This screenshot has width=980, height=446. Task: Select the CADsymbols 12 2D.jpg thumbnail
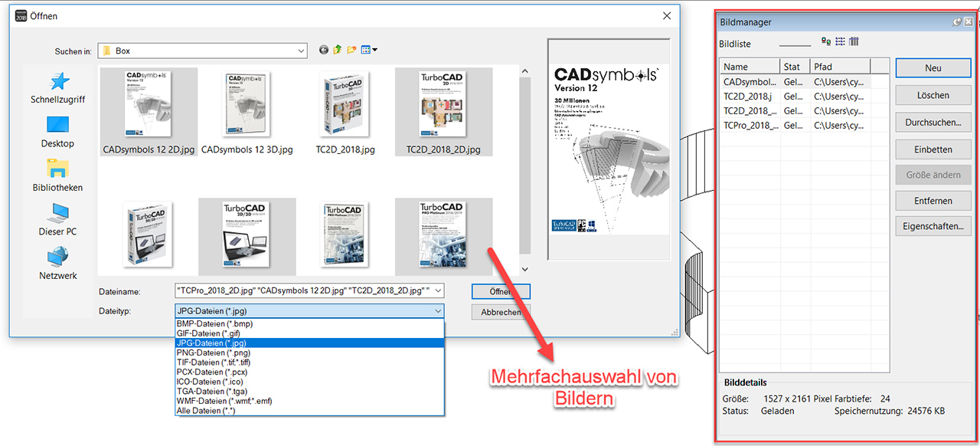pyautogui.click(x=149, y=112)
